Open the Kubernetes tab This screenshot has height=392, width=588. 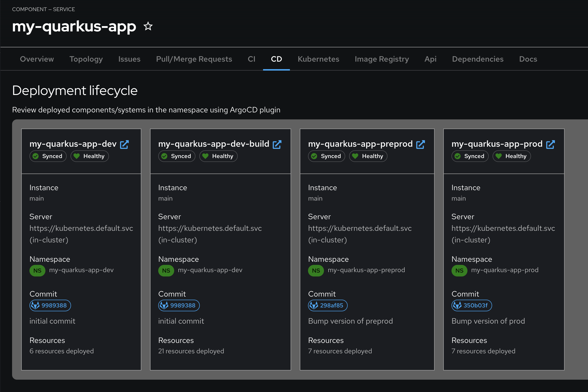[318, 59]
